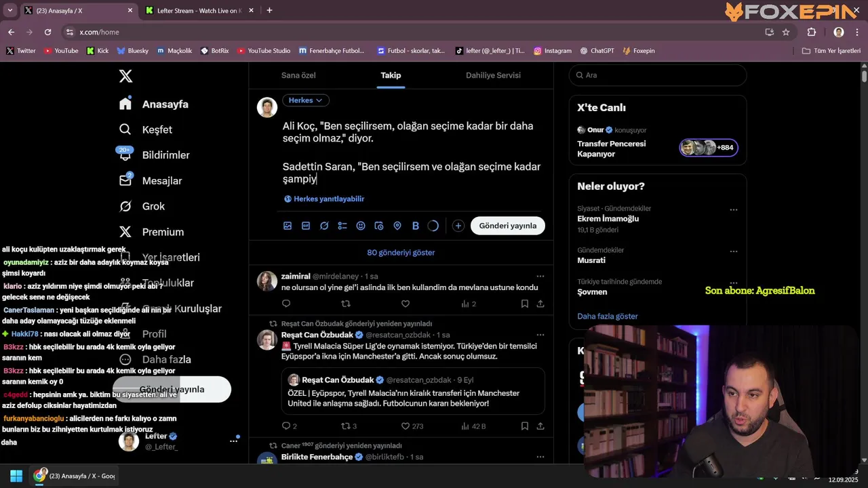Show 80 new posts
The image size is (868, 488).
tap(401, 252)
